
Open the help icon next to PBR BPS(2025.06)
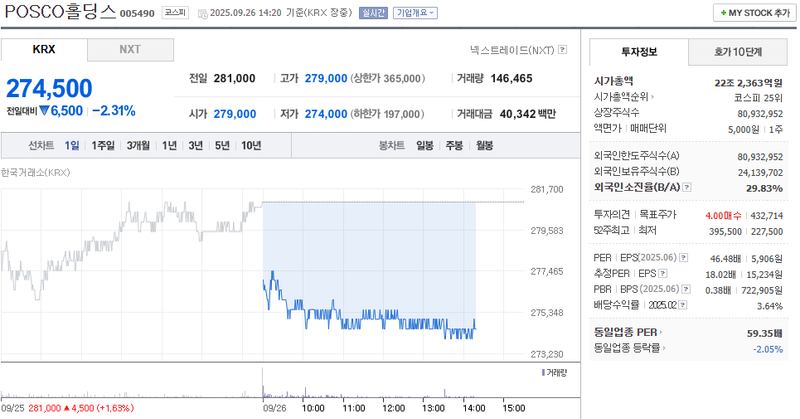pyautogui.click(x=686, y=289)
